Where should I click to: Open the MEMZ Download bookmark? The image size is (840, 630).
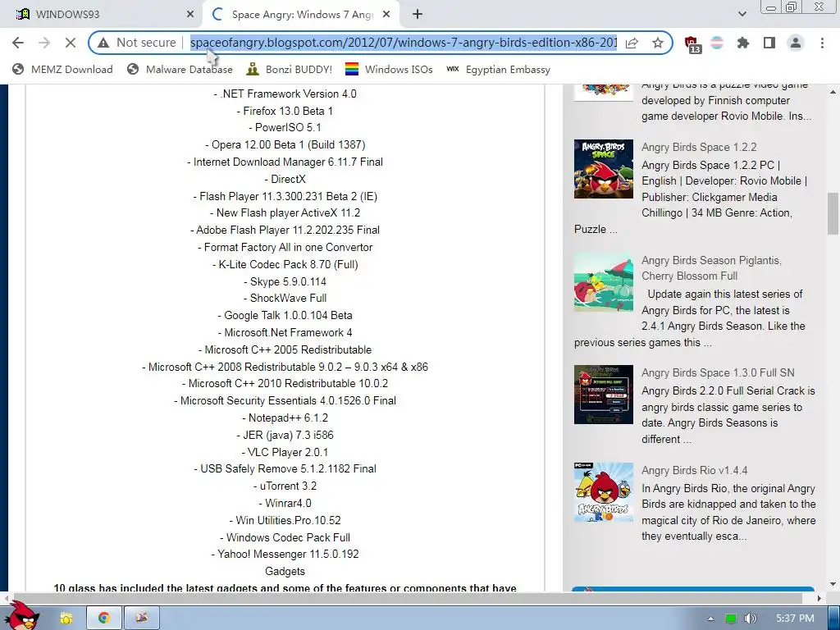point(62,70)
